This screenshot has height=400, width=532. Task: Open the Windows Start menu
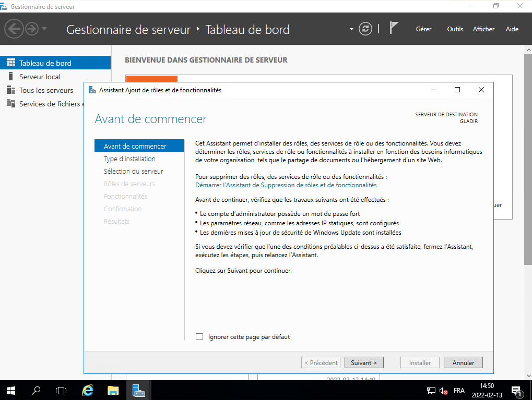coord(11,391)
